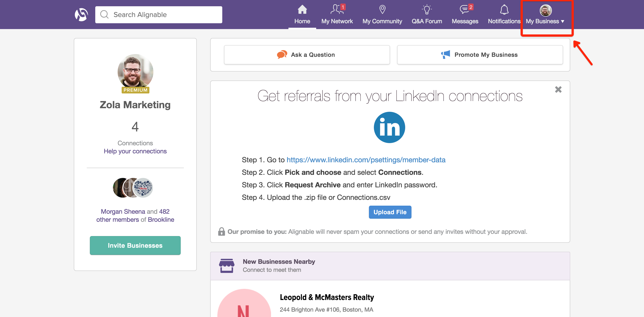Viewport: 644px width, 317px height.
Task: Click the New Businesses Nearby heading
Action: (279, 262)
